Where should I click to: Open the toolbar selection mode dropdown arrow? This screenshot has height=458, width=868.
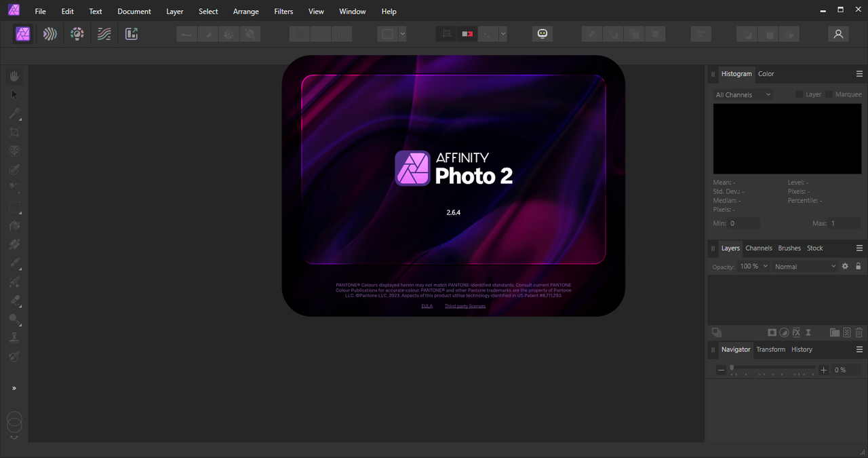402,34
